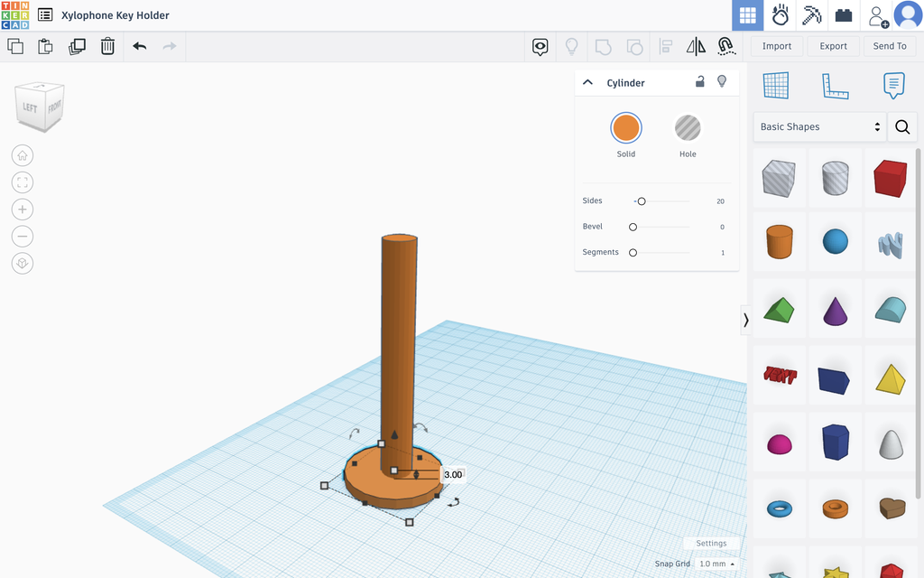Undo the last action
Screen dimensions: 924x578
(140, 46)
